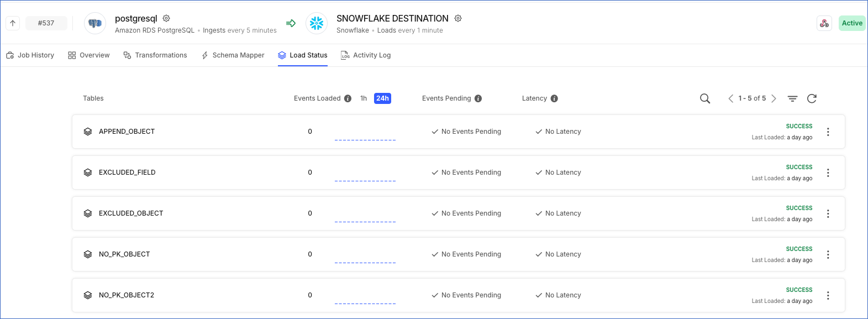Click No Events Pending in APPEND_OBJECT row
The width and height of the screenshot is (868, 319).
point(466,132)
